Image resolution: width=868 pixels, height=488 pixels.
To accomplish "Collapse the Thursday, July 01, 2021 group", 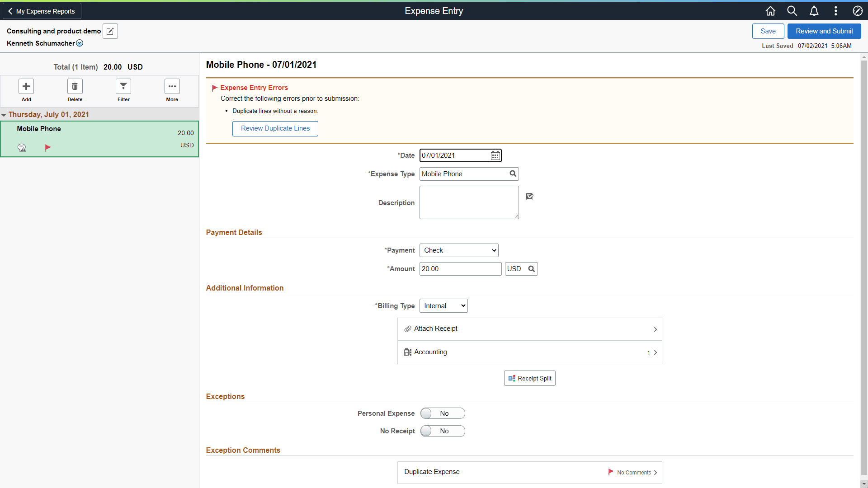I will click(4, 114).
